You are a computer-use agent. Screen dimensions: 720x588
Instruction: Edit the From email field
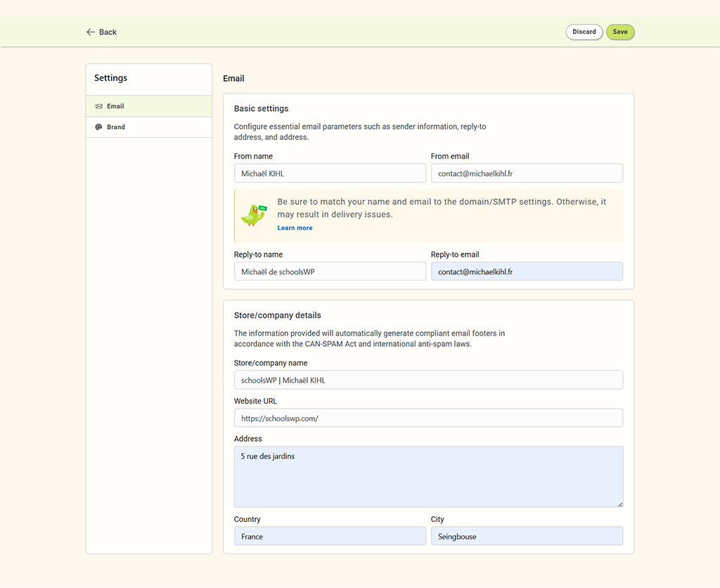[x=527, y=173]
